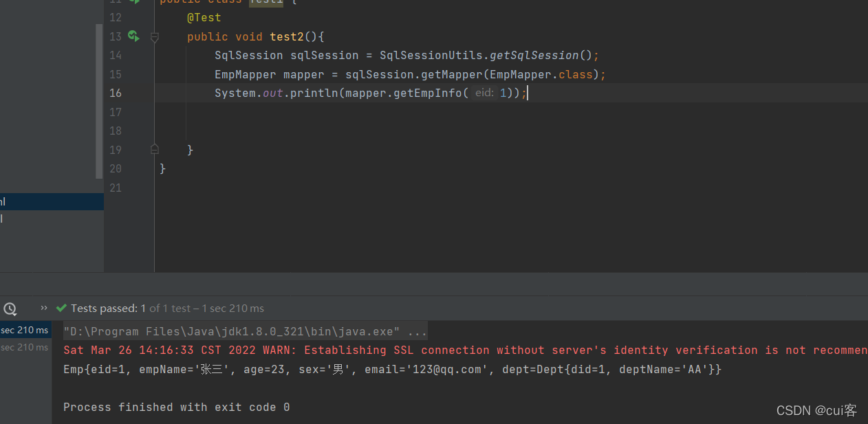Click 'SqlSessionUtils' class name on line 14

[431, 55]
